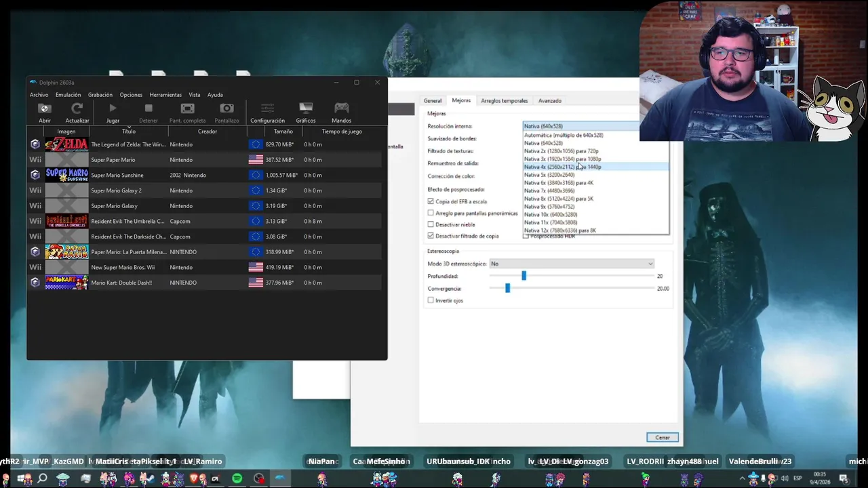The height and width of the screenshot is (488, 868).
Task: Open the Archivo menu in Dolphin
Action: click(39, 95)
